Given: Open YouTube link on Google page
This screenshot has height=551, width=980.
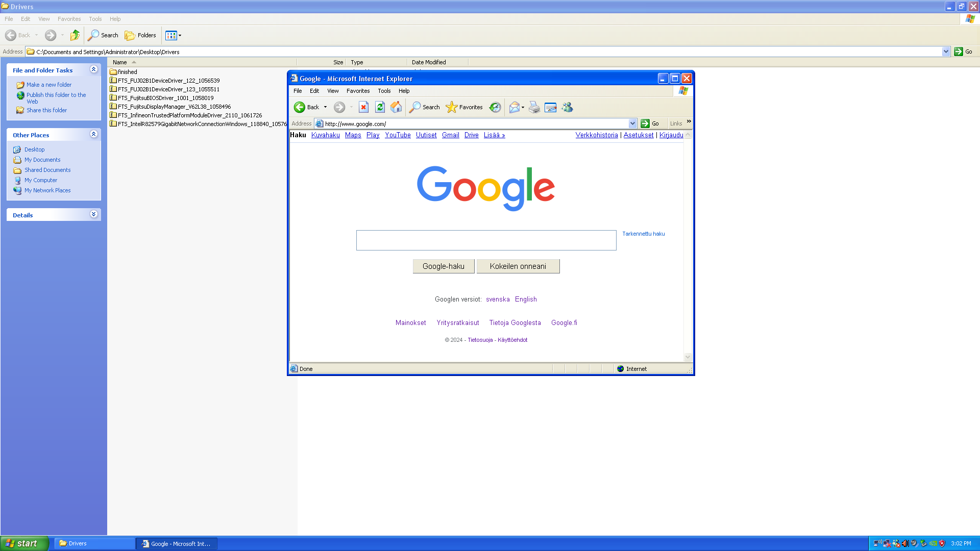Looking at the screenshot, I should tap(398, 135).
